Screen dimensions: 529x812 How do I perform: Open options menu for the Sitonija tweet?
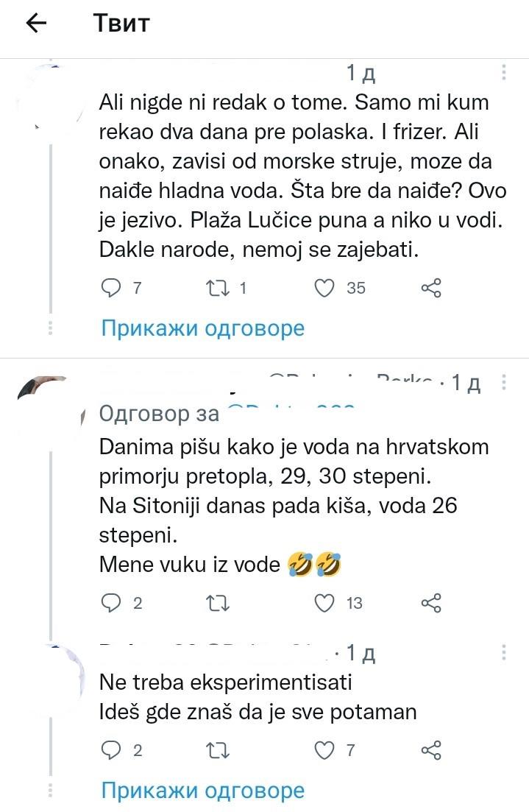pyautogui.click(x=504, y=384)
